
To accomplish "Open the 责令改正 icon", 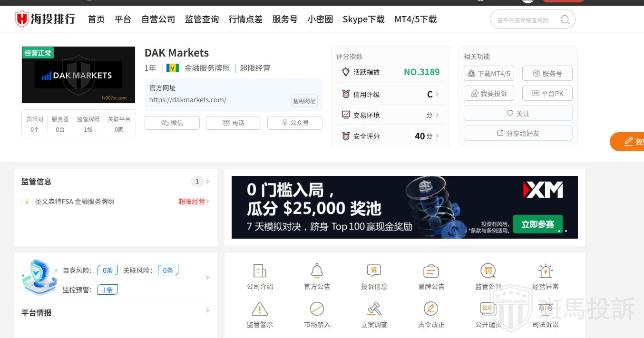I will click(431, 309).
